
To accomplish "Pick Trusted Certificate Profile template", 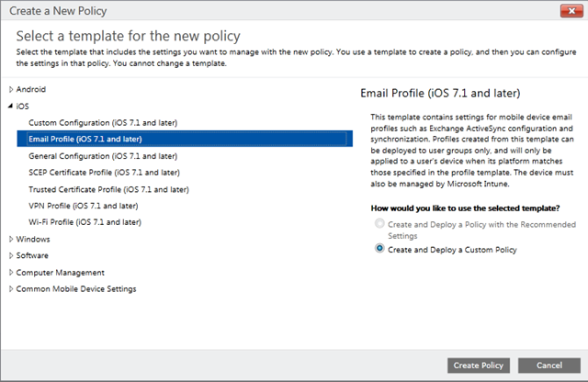I will [108, 189].
